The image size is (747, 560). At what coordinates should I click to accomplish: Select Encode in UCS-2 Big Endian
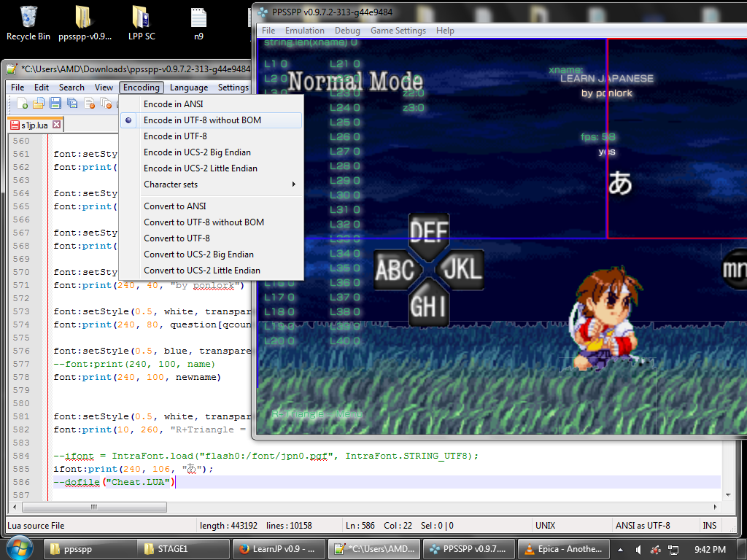(x=197, y=152)
